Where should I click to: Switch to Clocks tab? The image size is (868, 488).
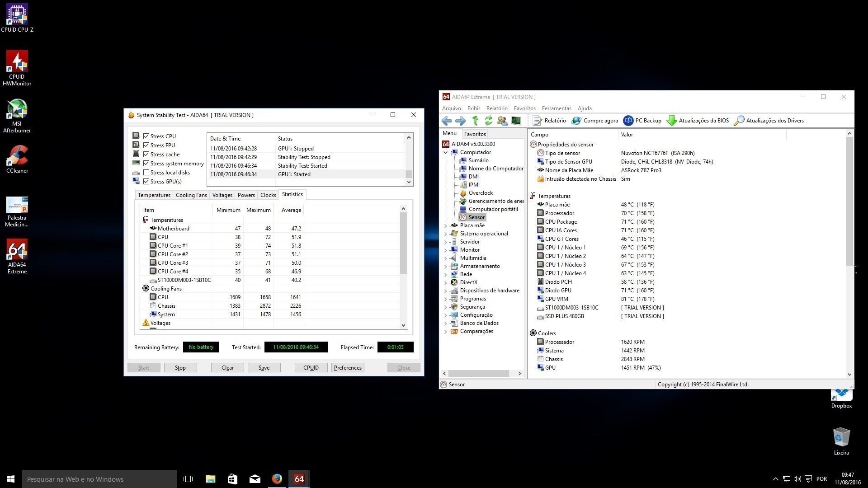[x=268, y=195]
